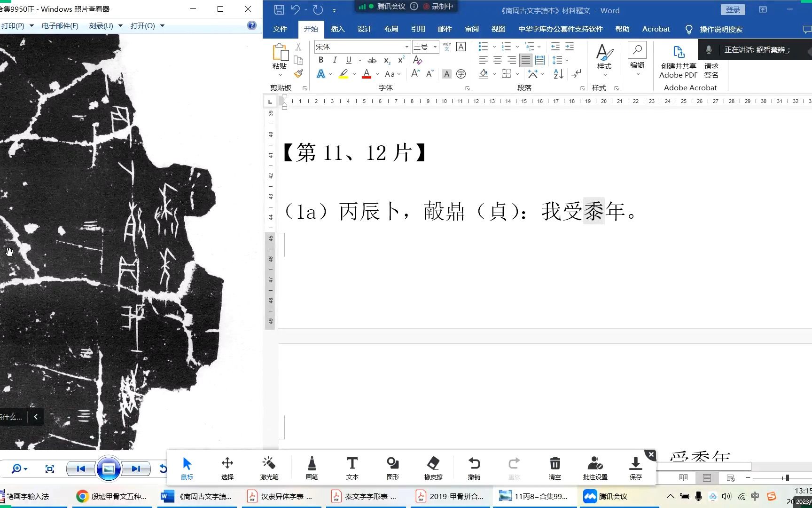Open the font color dropdown arrow
The height and width of the screenshot is (508, 812).
377,74
